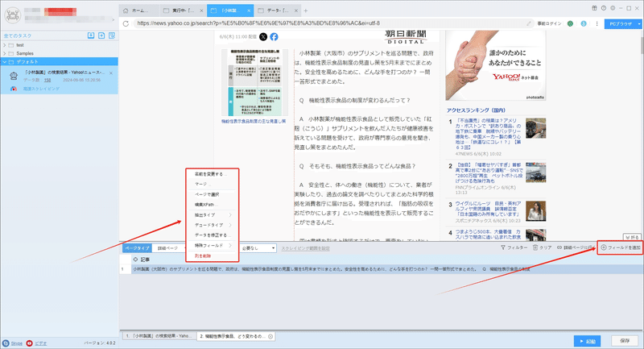Viewport: 644px width, 349px height.
Task: Click the 起動 start button
Action: coord(588,341)
